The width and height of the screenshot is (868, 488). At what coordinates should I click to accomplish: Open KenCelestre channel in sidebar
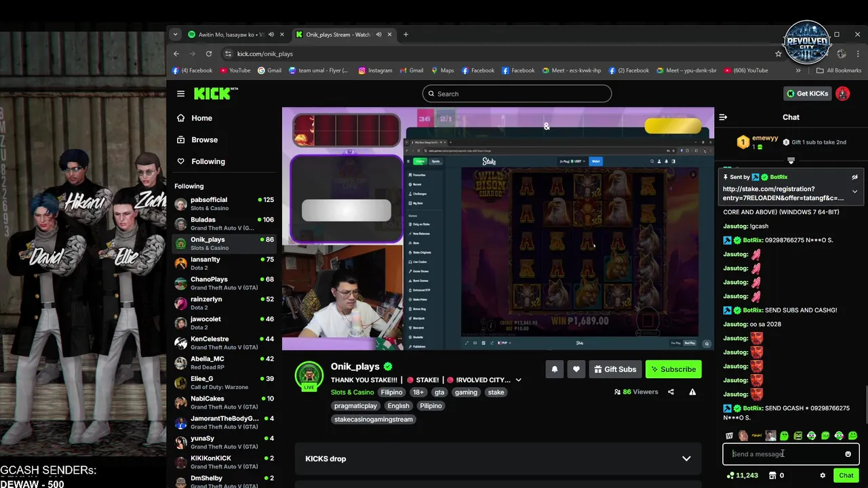[x=224, y=343]
